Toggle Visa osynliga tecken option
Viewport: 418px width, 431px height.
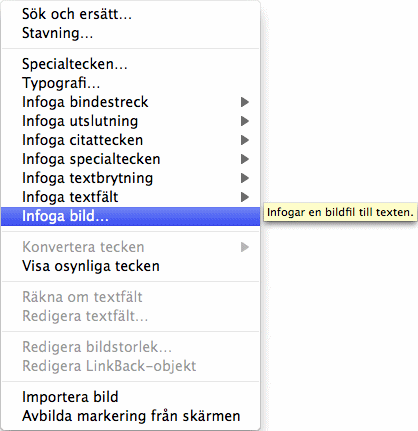click(130, 266)
